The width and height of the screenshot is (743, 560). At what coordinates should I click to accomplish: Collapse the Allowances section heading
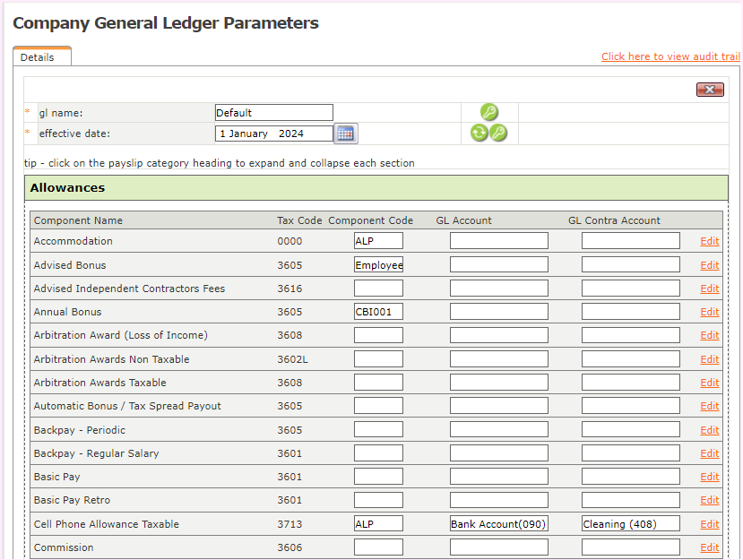pyautogui.click(x=68, y=188)
